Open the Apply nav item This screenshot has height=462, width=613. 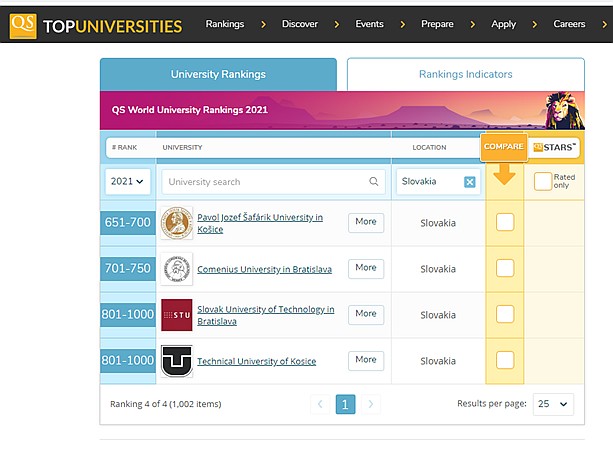[x=504, y=24]
